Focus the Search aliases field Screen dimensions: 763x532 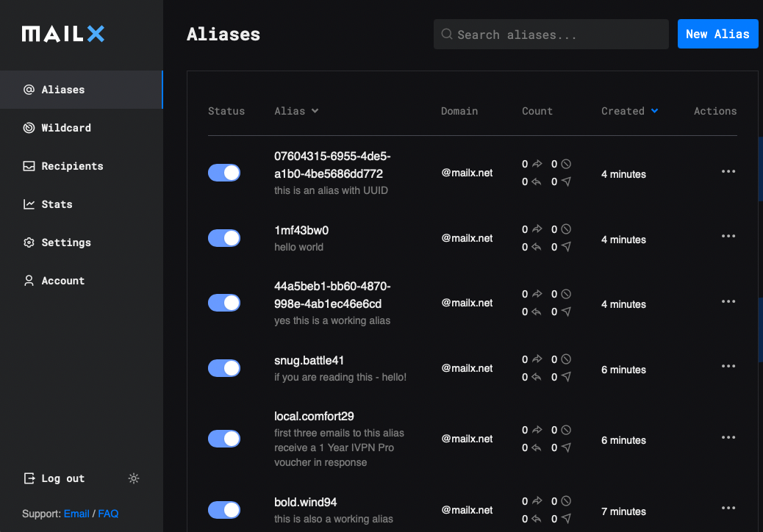tap(551, 35)
